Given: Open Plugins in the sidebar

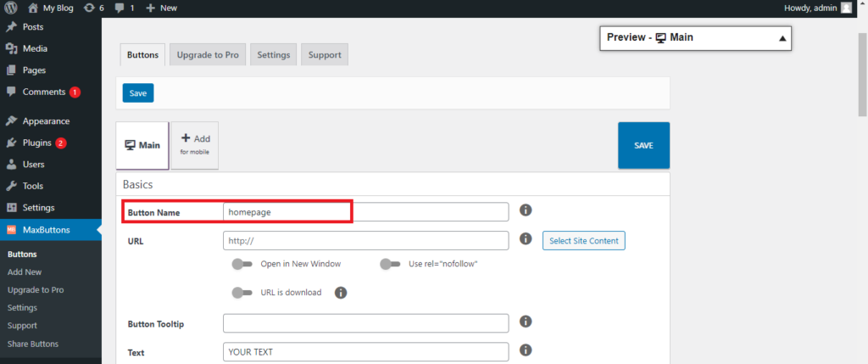Looking at the screenshot, I should coord(37,143).
